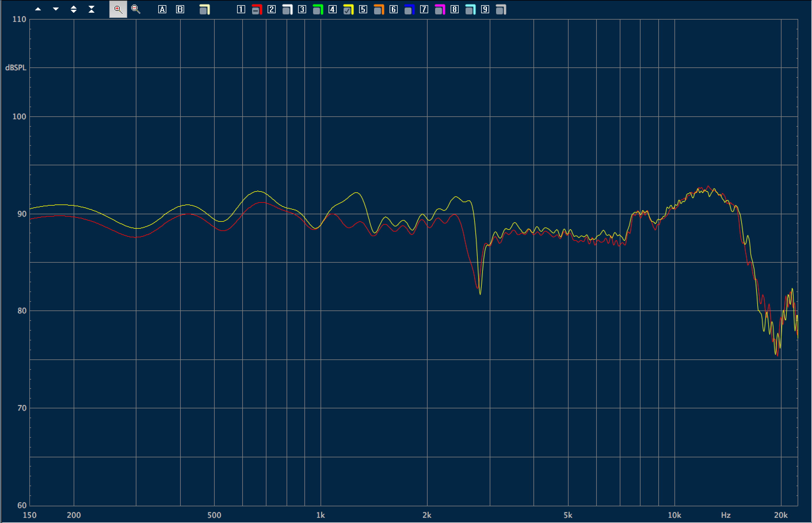Store curve in overlay 5 button
The image size is (812, 523).
(x=363, y=10)
